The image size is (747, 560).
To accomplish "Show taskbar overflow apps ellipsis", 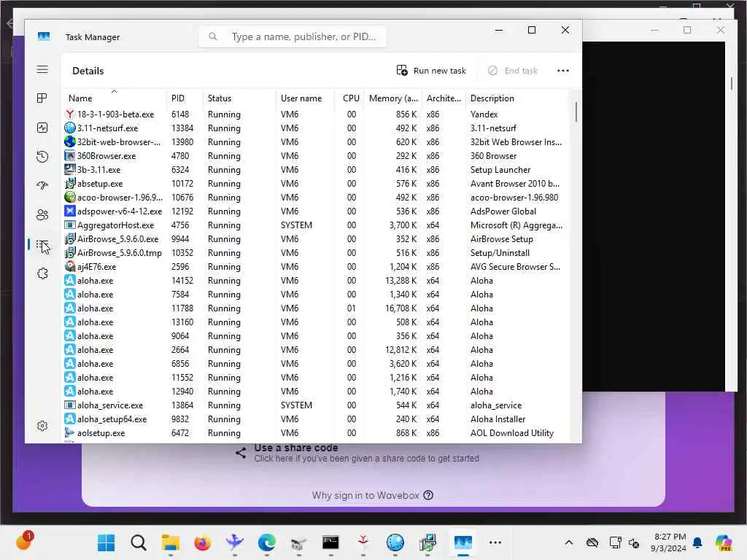I will [495, 542].
